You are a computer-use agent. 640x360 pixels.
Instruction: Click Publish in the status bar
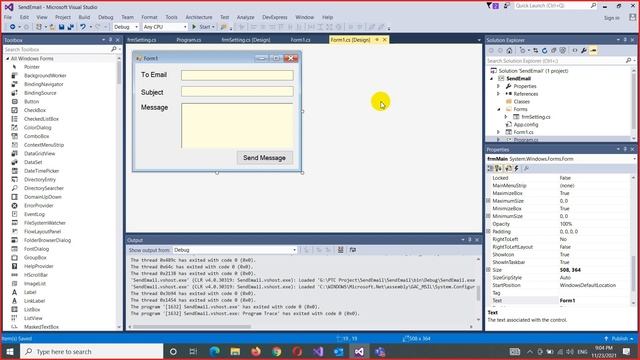[619, 339]
